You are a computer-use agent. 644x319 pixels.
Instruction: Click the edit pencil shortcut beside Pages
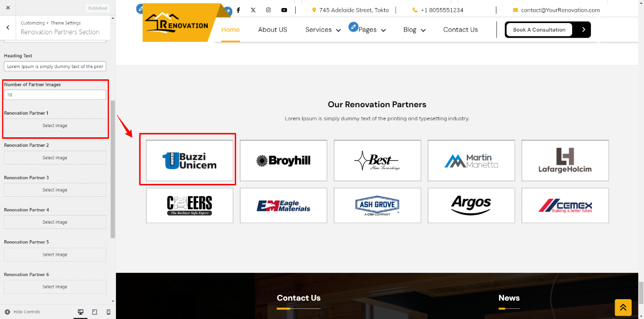353,27
